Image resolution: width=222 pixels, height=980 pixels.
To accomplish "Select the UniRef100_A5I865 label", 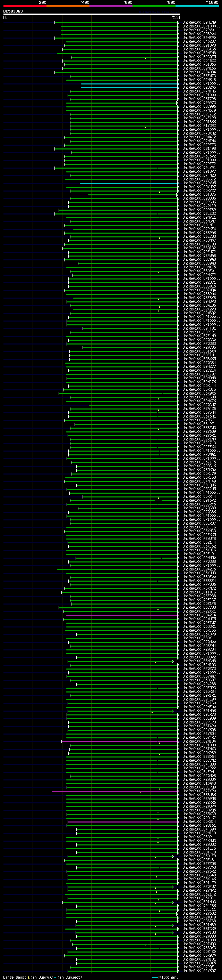I will click(199, 64).
